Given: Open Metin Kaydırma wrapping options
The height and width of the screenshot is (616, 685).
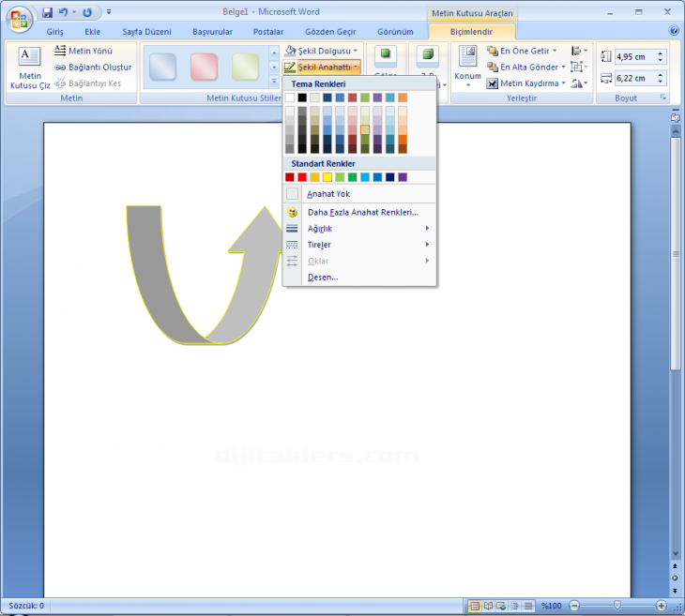Looking at the screenshot, I should (x=526, y=83).
